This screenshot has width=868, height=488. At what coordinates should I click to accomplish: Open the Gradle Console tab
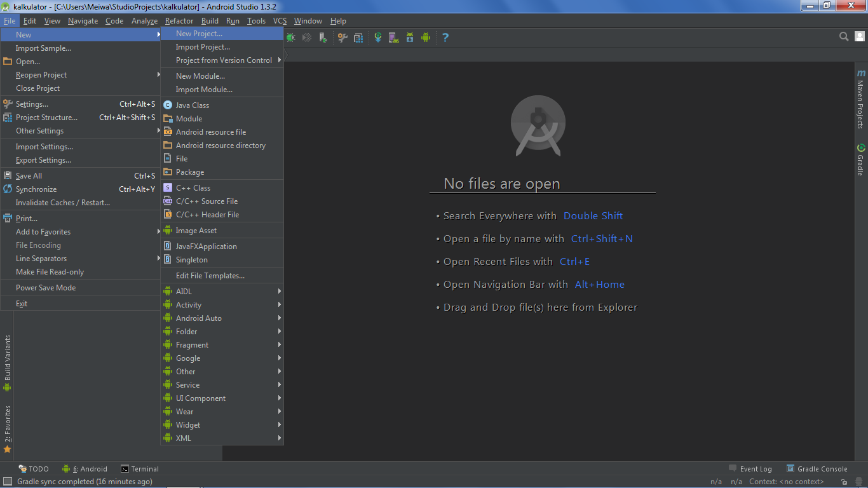[x=817, y=469]
